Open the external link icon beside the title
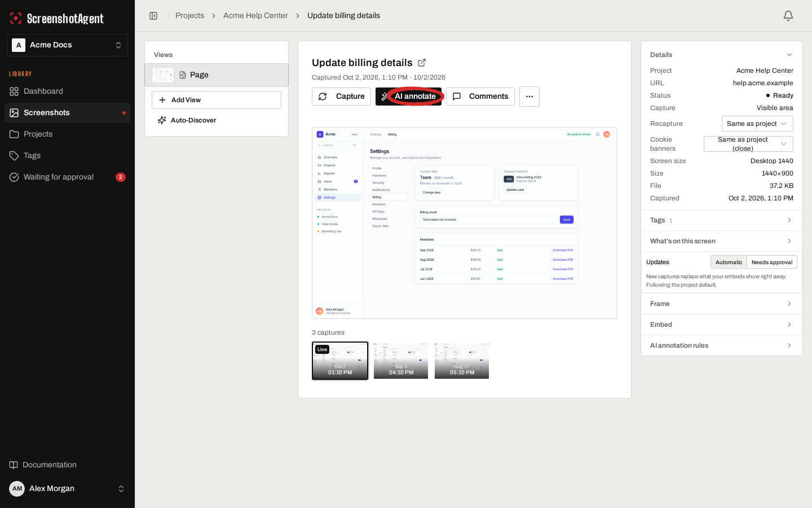This screenshot has width=812, height=508. point(422,63)
